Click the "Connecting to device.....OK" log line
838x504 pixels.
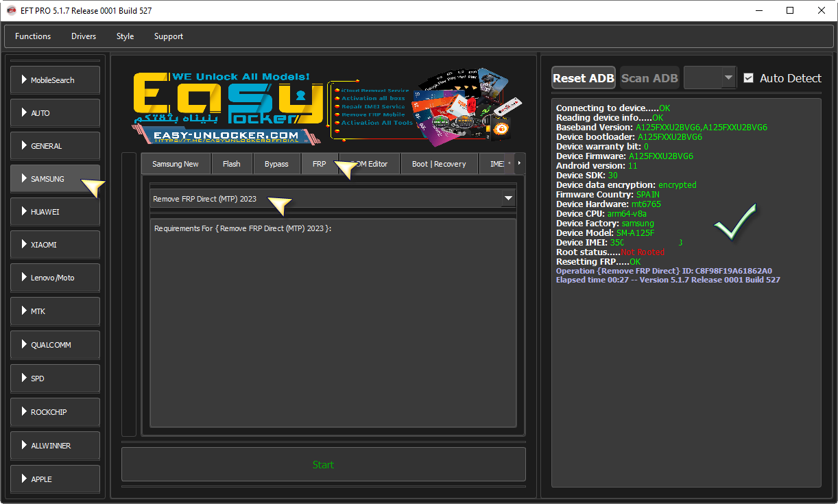(613, 108)
